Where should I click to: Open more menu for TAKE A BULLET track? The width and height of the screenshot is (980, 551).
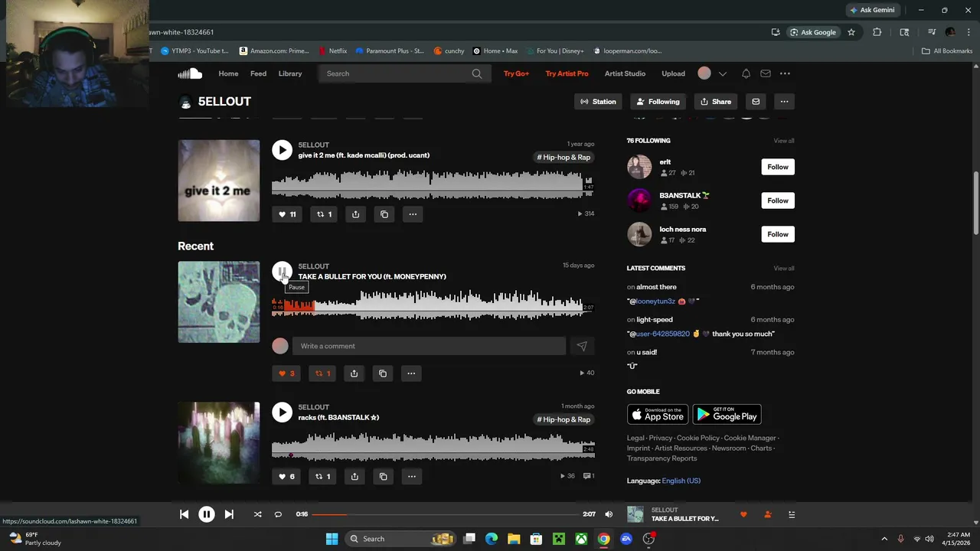pyautogui.click(x=411, y=373)
